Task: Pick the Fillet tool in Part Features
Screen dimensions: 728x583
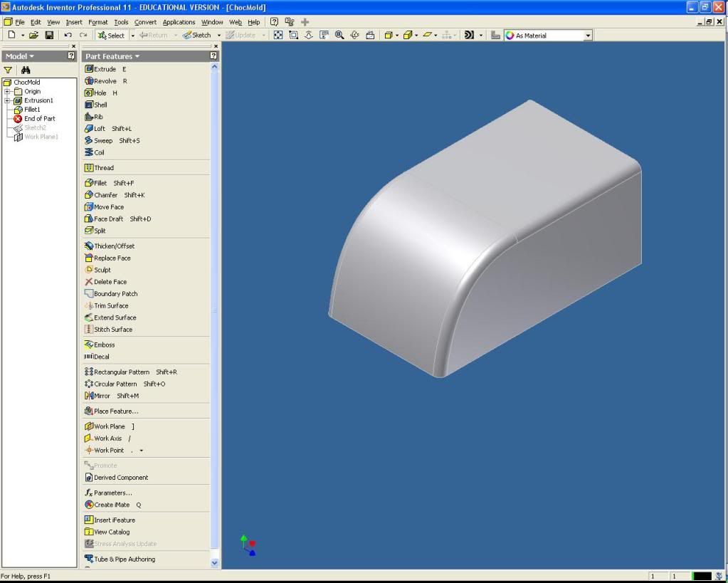Action: tap(100, 183)
